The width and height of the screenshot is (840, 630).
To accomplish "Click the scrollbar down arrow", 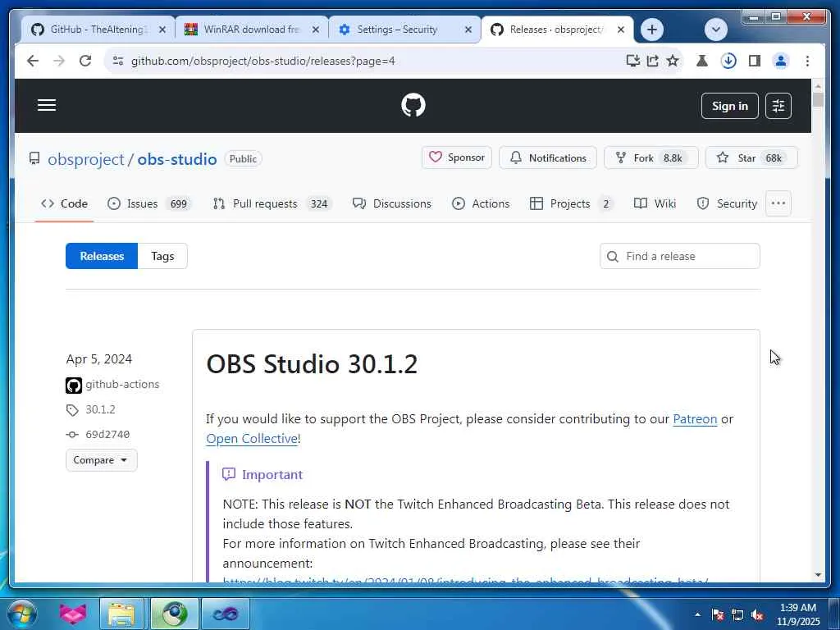I will 818,575.
